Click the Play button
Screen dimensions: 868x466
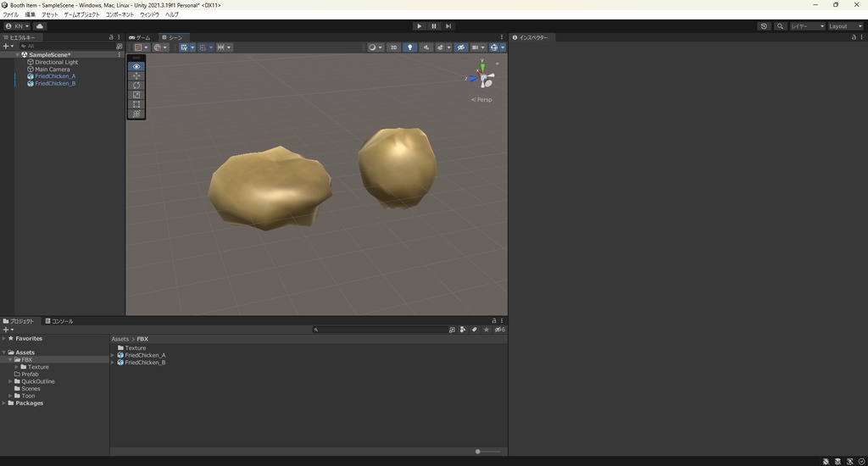(419, 26)
